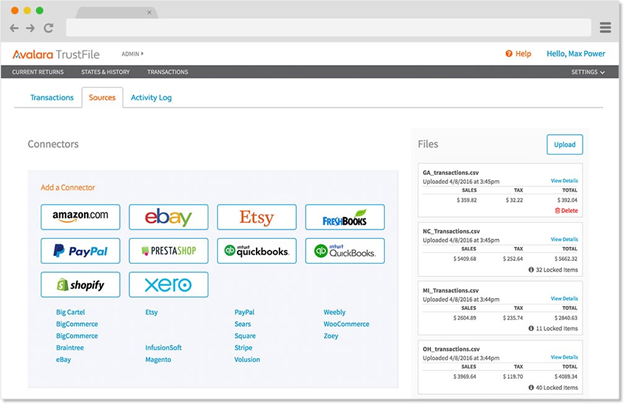Open the browser hamburger menu

pyautogui.click(x=605, y=27)
